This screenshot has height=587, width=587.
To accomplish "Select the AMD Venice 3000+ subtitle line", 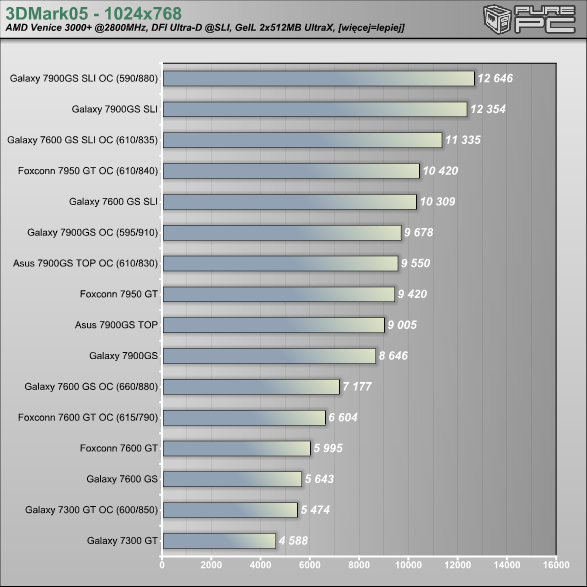I will [x=205, y=28].
